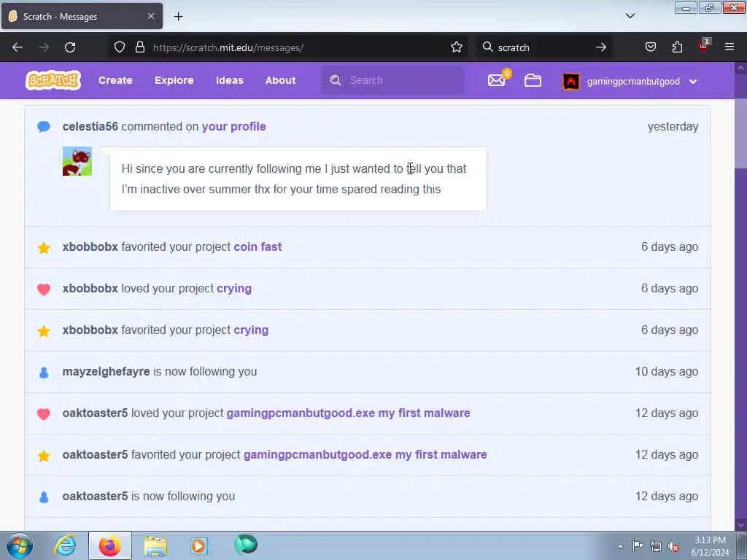The image size is (747, 560).
Task: Click celestia56's comment text
Action: coord(293,179)
